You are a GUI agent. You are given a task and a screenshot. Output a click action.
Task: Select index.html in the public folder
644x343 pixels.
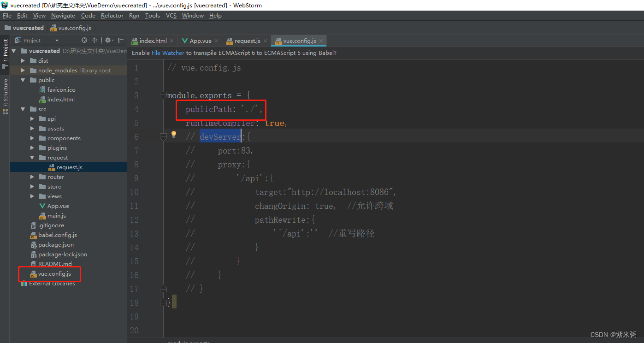click(61, 100)
